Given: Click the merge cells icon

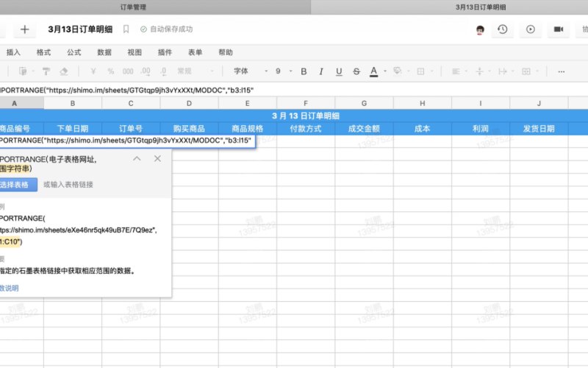Looking at the screenshot, I should tap(526, 71).
